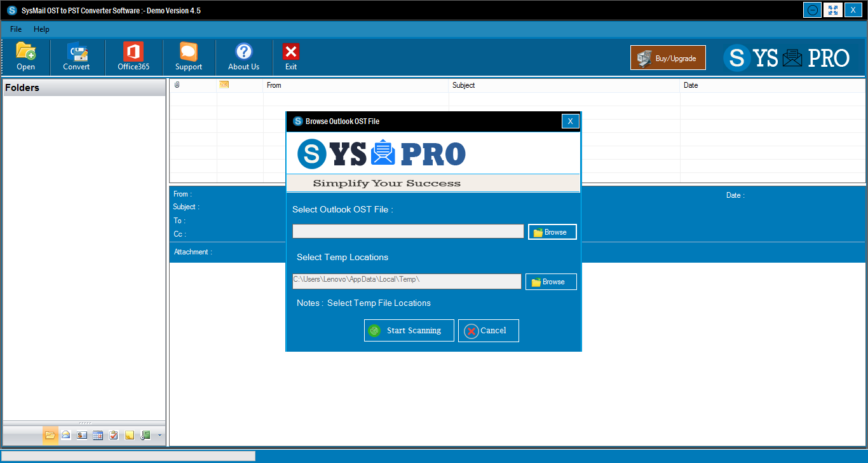Open the Support toolbar icon
The height and width of the screenshot is (463, 868).
tap(189, 57)
